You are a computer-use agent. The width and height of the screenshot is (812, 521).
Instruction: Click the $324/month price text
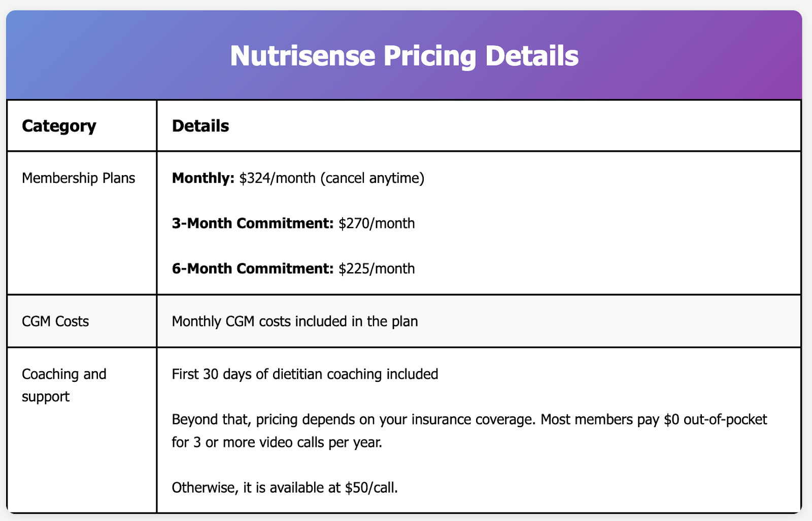(277, 178)
